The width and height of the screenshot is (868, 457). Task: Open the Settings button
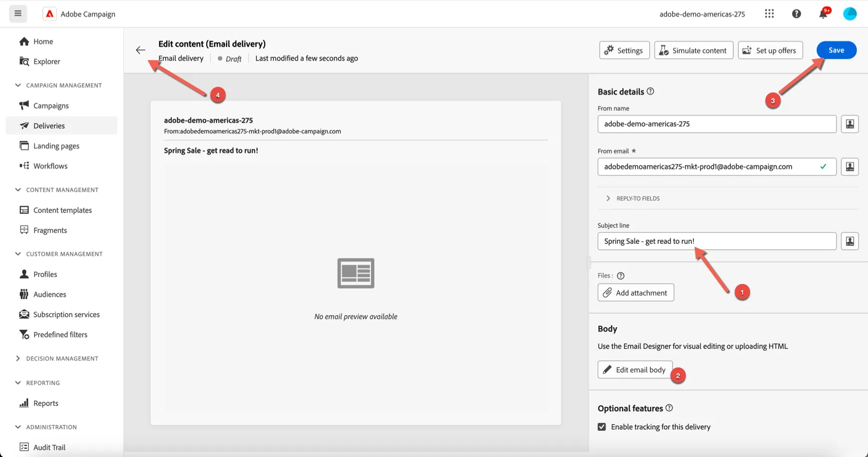pos(624,50)
